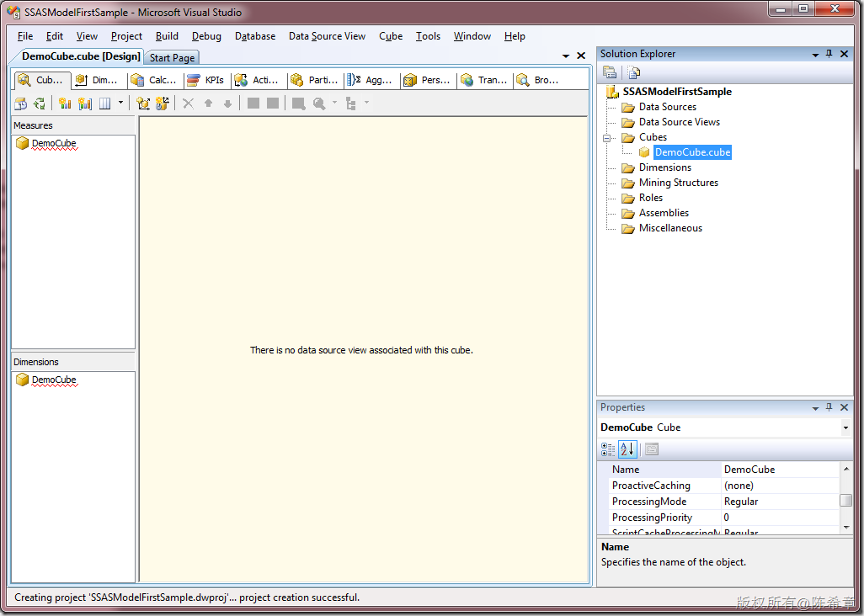Click the diagram layout tree toolbar icon
864x616 pixels.
350,104
